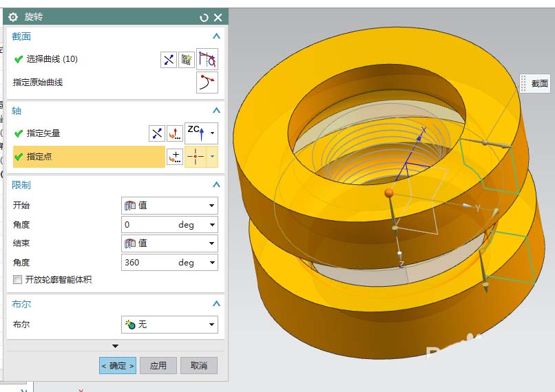This screenshot has height=392, width=555.
Task: Open the point dialog icon beside 指定点
Action: (x=175, y=157)
